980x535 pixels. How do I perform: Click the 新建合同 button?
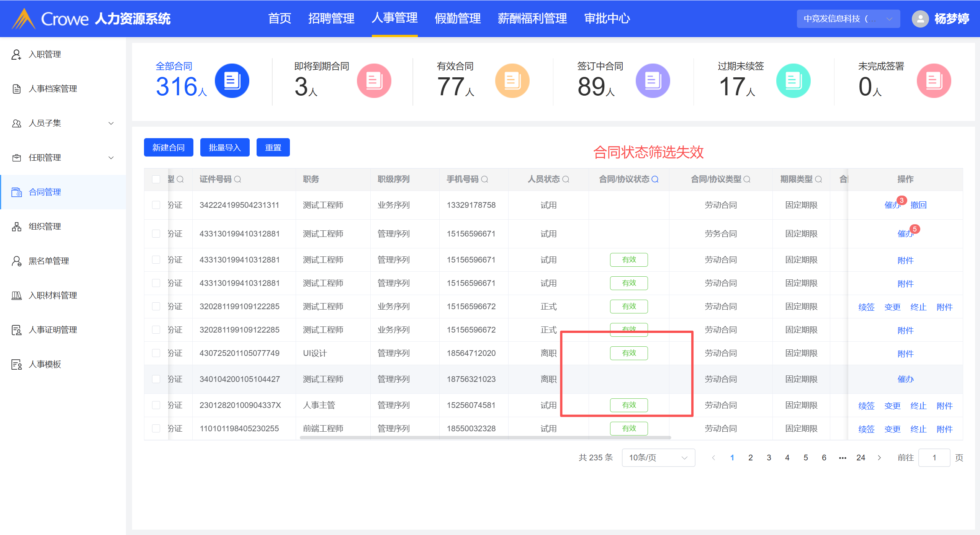[169, 148]
